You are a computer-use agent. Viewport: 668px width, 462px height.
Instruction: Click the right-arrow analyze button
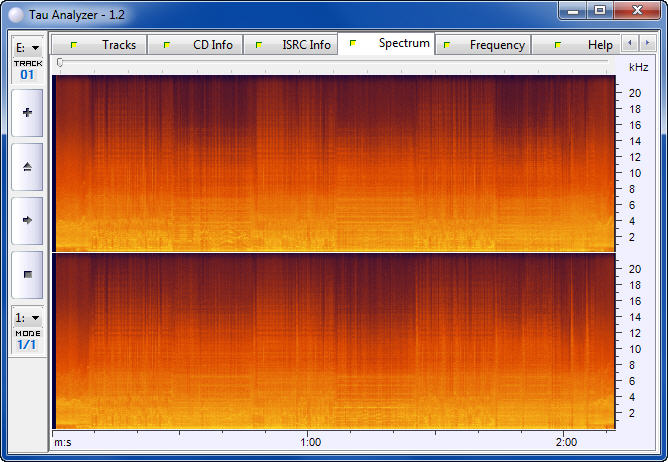pyautogui.click(x=27, y=220)
